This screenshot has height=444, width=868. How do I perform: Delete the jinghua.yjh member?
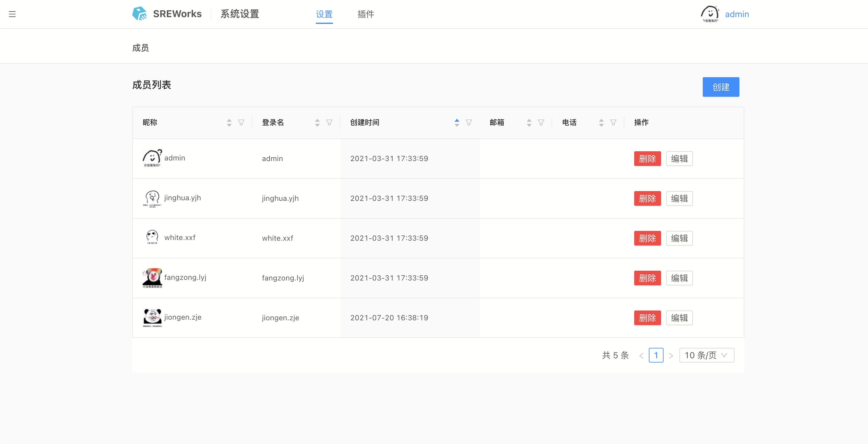647,198
